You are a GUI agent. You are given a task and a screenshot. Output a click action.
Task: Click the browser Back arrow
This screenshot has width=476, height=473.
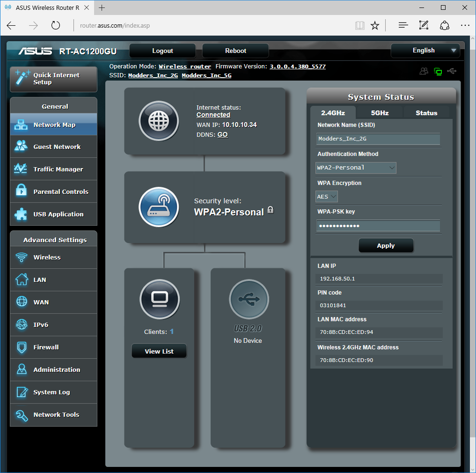[x=11, y=25]
